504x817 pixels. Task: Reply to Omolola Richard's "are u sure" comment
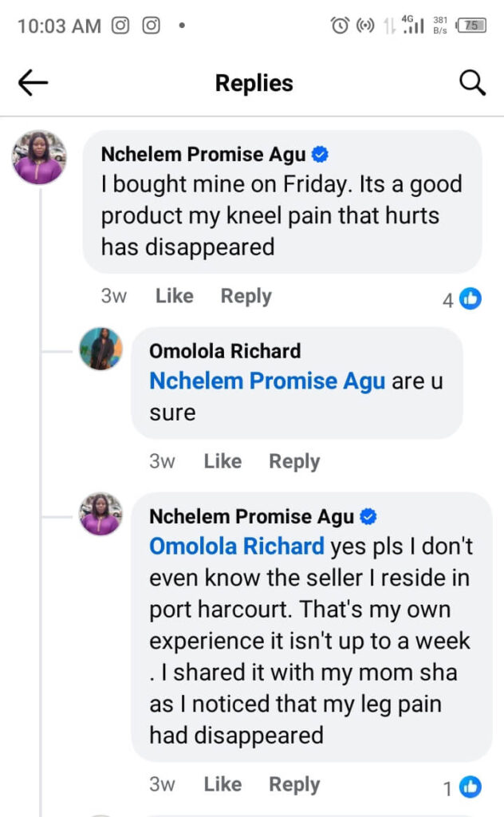[x=294, y=461]
